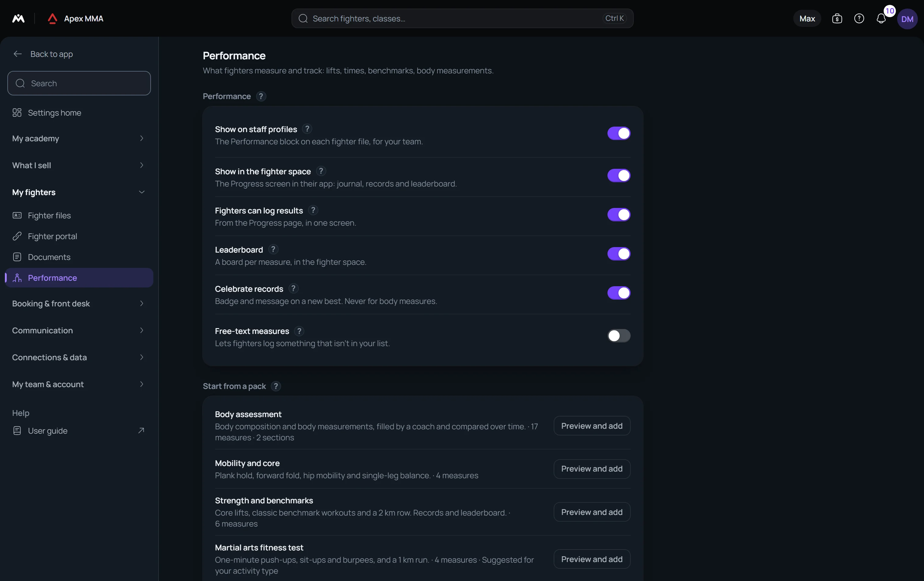Expand the My academy section
This screenshot has width=924, height=581.
pyautogui.click(x=79, y=138)
